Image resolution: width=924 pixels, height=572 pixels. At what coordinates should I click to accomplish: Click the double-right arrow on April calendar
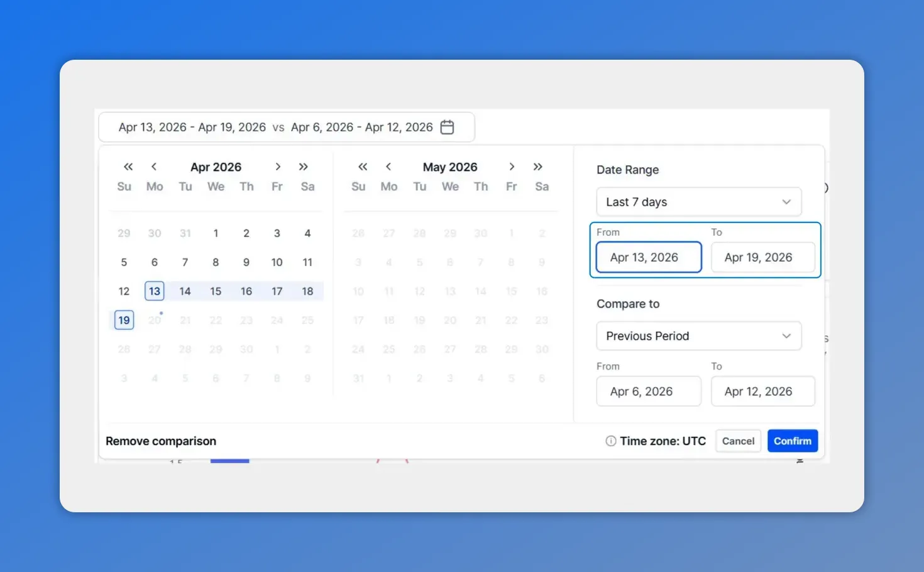coord(304,167)
